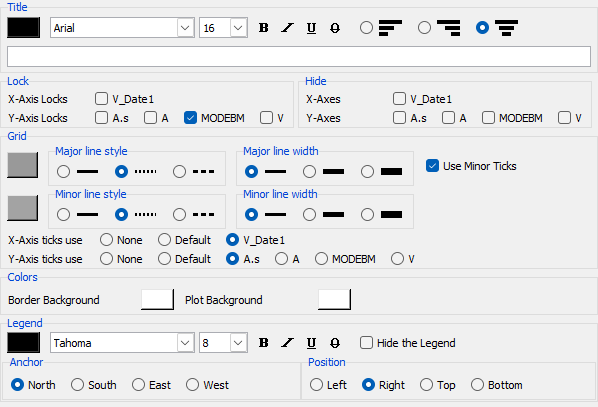Viewport: 598px width, 407px height.
Task: Select medium Major line width
Action: 309,172
